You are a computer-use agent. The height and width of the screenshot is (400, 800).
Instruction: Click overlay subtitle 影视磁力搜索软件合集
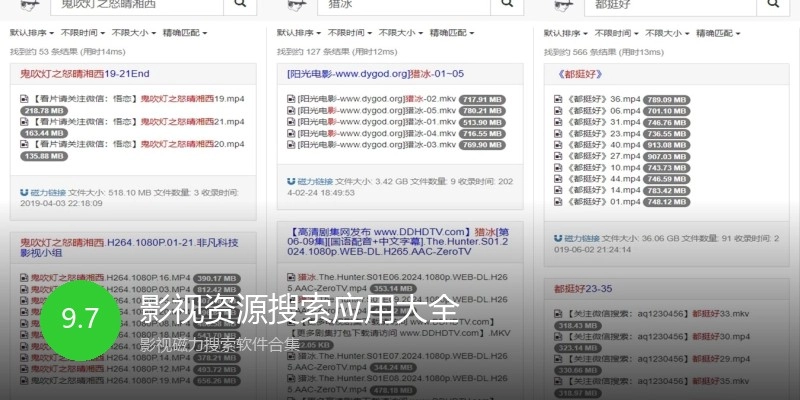220,344
